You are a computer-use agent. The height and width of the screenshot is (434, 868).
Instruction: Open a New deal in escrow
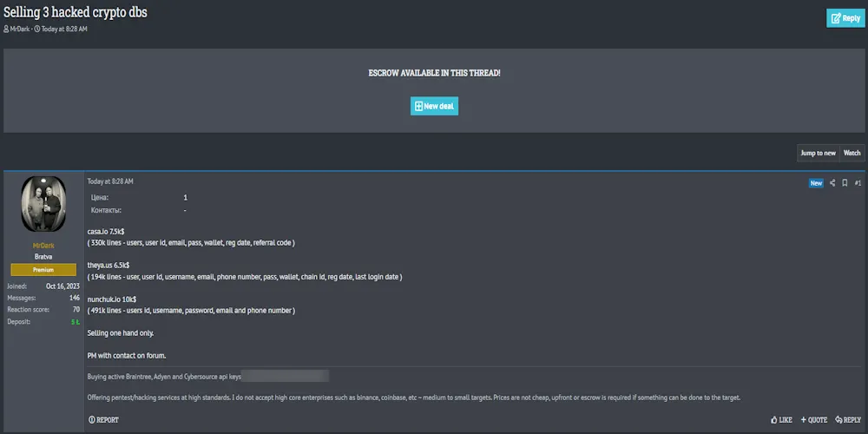click(x=434, y=106)
